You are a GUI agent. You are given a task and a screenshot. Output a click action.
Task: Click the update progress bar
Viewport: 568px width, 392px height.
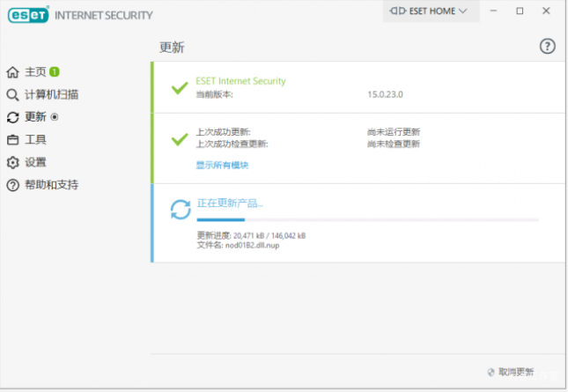(367, 219)
